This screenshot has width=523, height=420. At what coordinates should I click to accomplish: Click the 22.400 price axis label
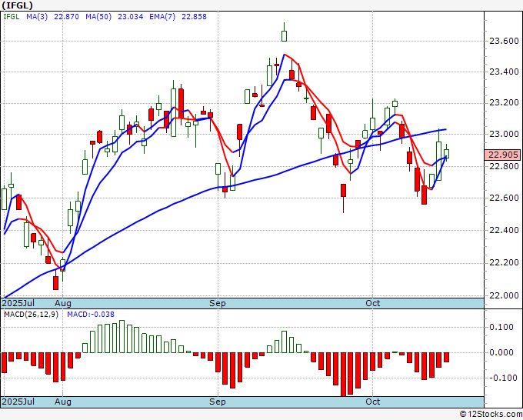(504, 230)
